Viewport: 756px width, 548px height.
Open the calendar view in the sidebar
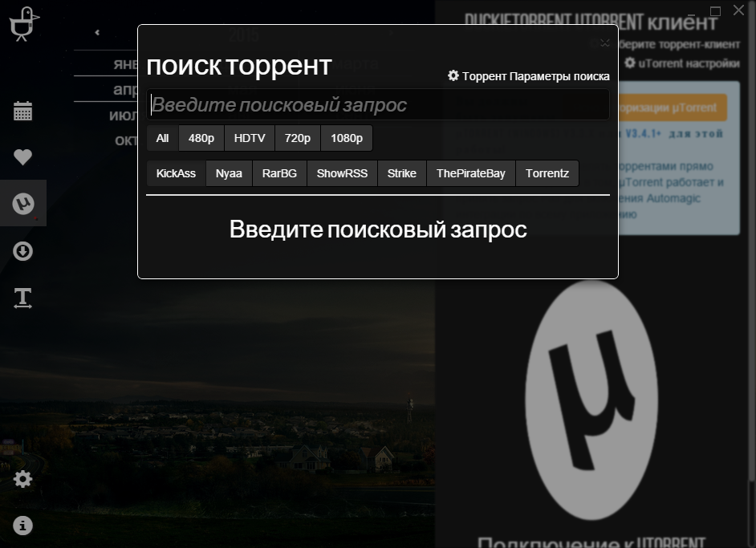(x=22, y=111)
